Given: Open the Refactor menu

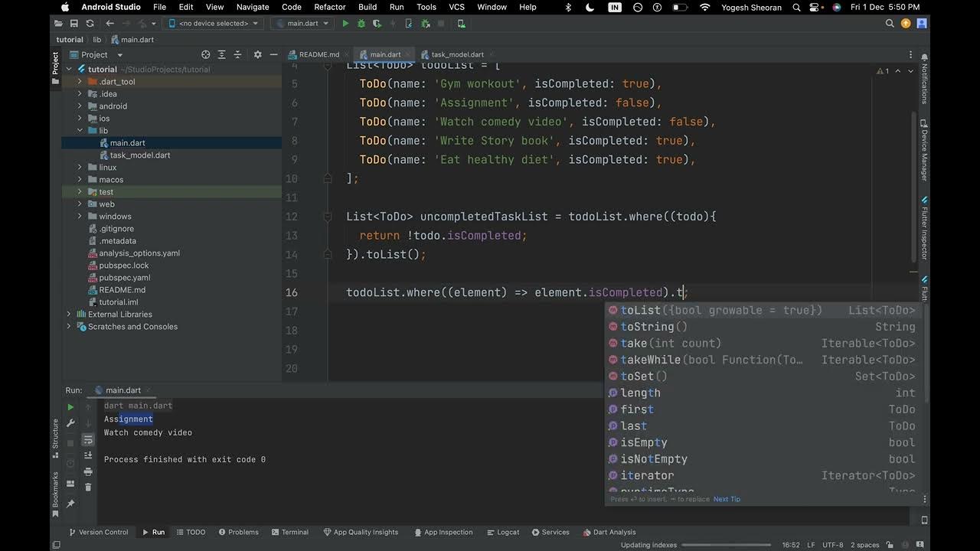Looking at the screenshot, I should (330, 7).
